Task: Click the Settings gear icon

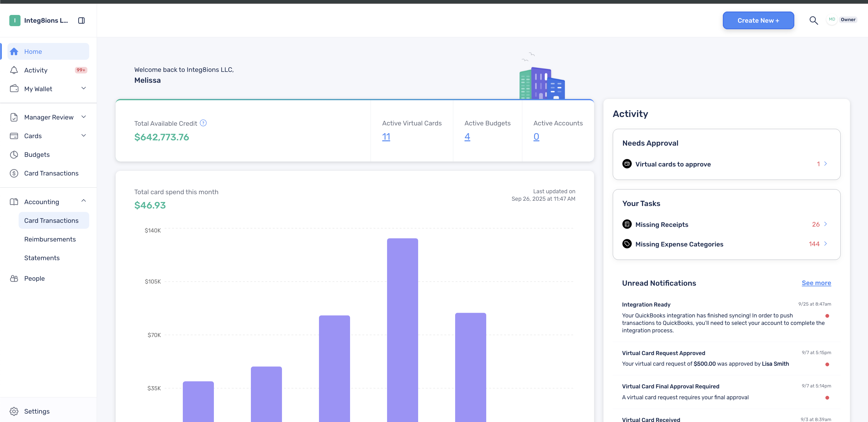Action: [x=14, y=411]
